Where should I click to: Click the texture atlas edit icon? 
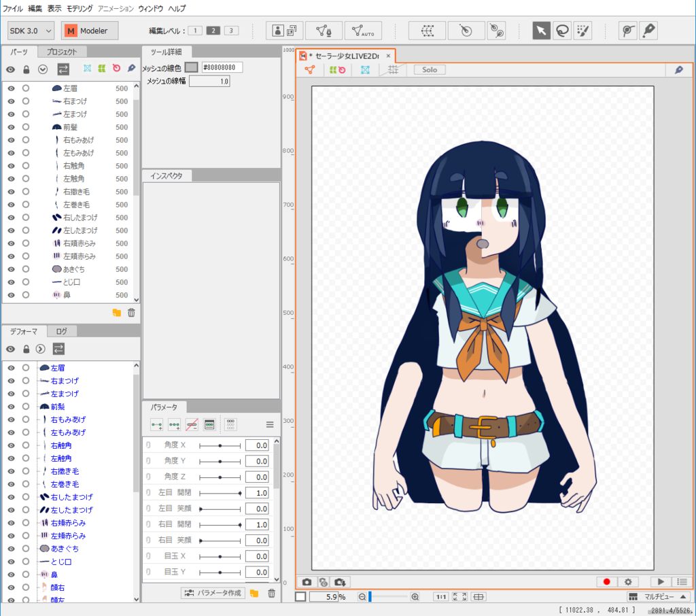tap(285, 31)
